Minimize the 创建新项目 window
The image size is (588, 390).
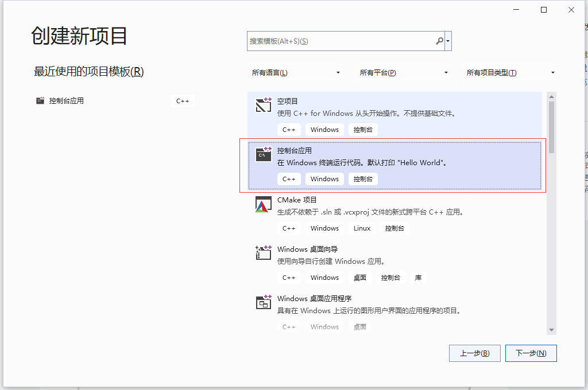click(x=516, y=10)
